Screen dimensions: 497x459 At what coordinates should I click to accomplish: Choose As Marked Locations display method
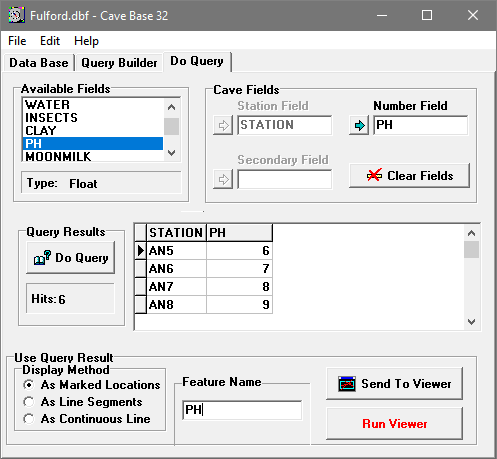pos(92,385)
